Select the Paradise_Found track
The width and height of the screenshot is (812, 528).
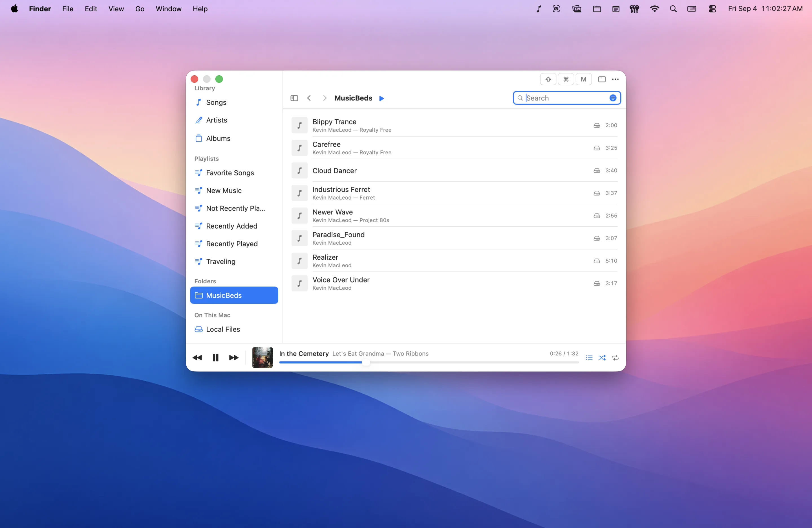(x=454, y=238)
